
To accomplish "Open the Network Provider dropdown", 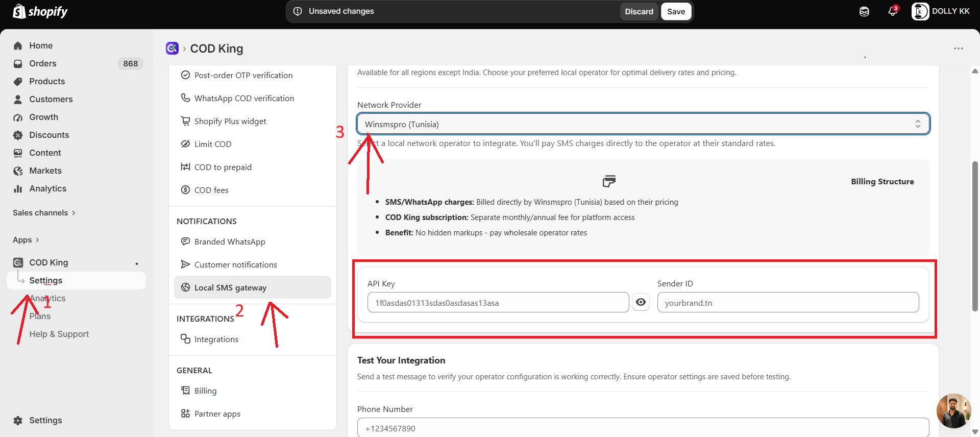I will 643,124.
